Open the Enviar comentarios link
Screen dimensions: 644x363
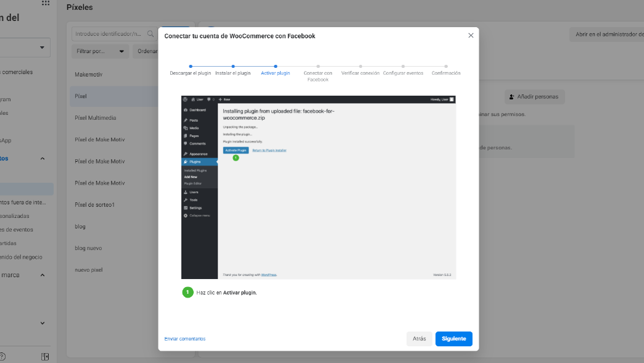(184, 339)
